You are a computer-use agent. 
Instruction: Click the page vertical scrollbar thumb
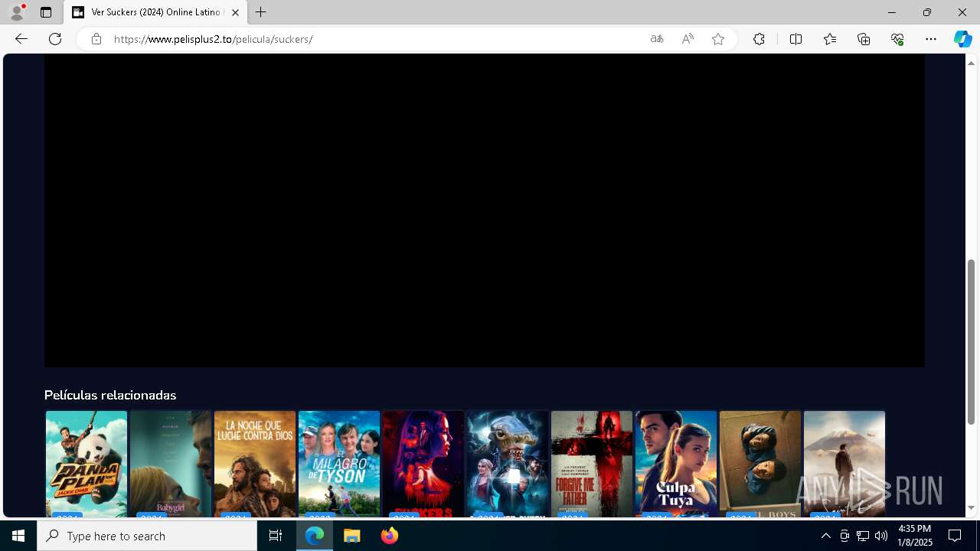pos(971,342)
